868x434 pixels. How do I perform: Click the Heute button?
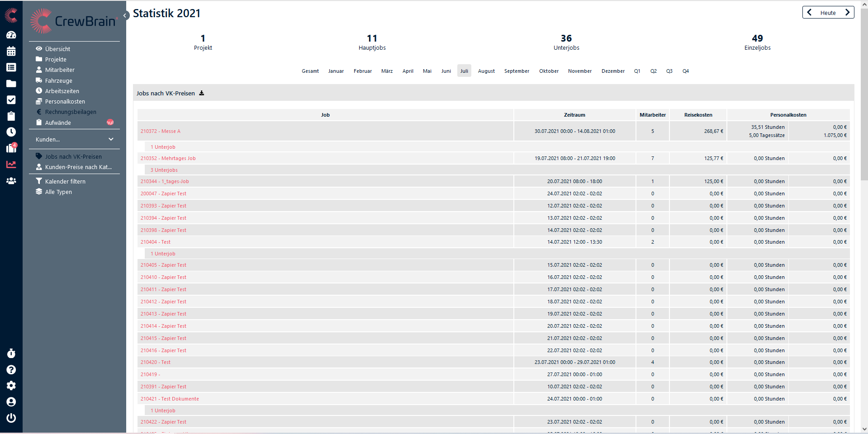click(828, 13)
